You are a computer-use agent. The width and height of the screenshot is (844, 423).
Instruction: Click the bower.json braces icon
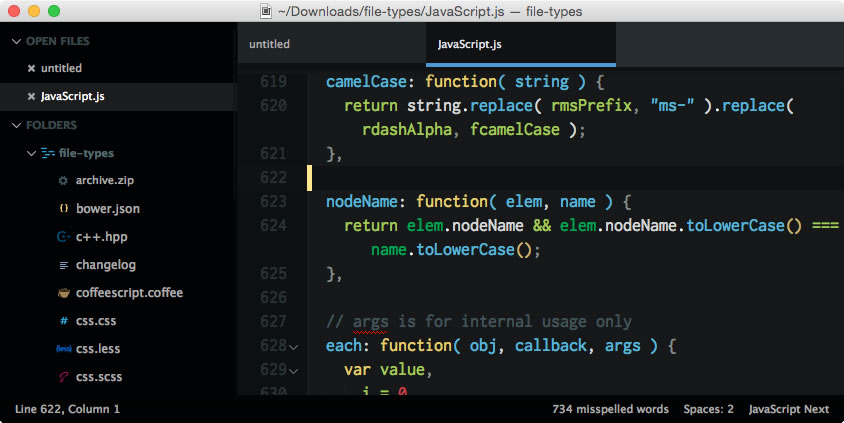pyautogui.click(x=64, y=209)
